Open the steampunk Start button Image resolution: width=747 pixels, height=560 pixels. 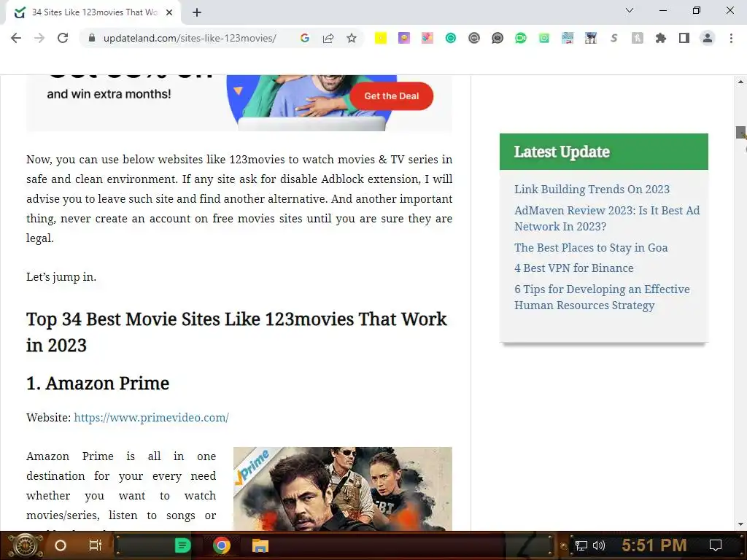pyautogui.click(x=26, y=545)
